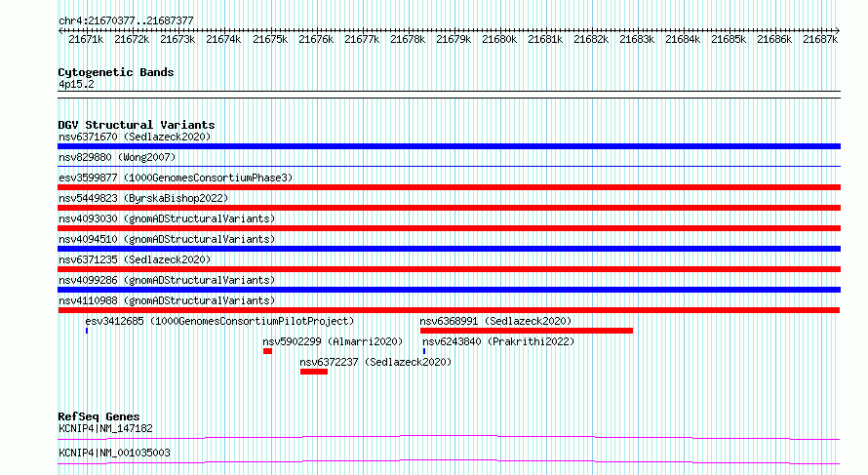Click the red bar under nsv6372237
868x475 pixels.
click(x=314, y=372)
